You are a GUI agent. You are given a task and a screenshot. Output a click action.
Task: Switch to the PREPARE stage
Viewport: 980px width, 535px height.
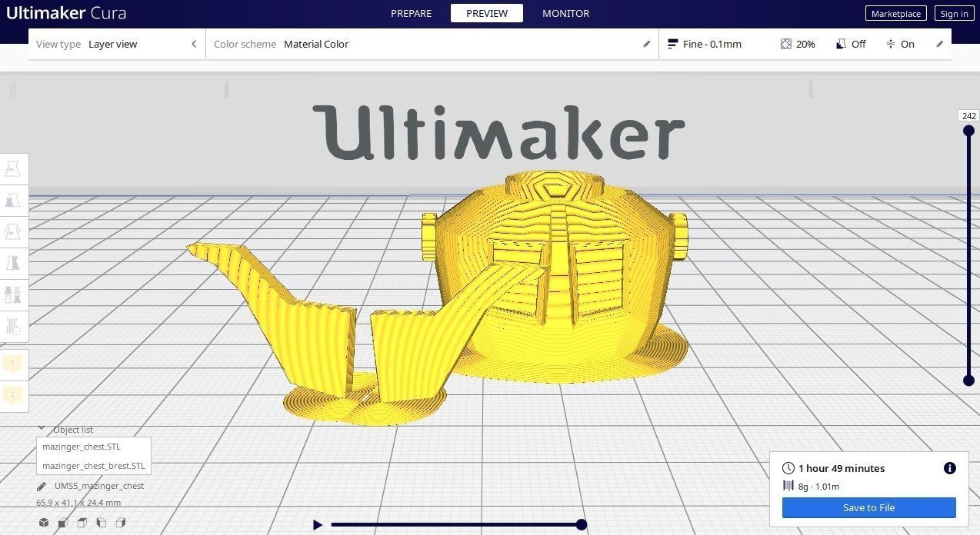click(x=411, y=13)
